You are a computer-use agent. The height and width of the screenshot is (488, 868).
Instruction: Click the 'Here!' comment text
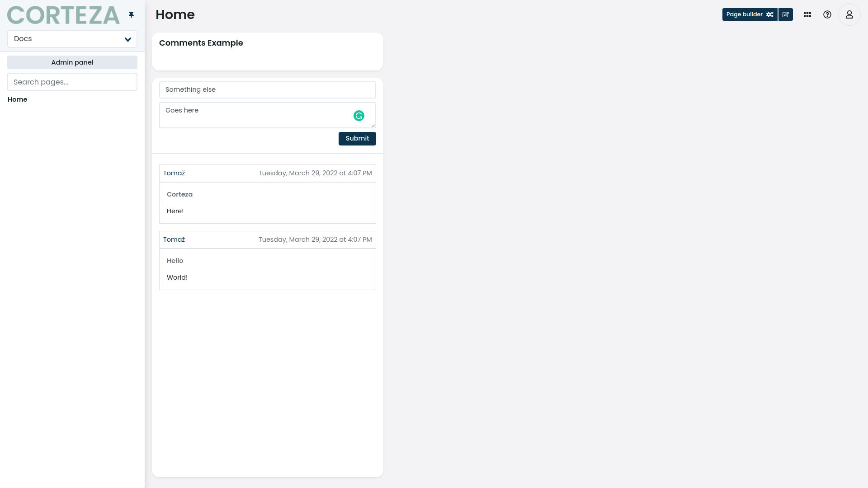pos(175,211)
